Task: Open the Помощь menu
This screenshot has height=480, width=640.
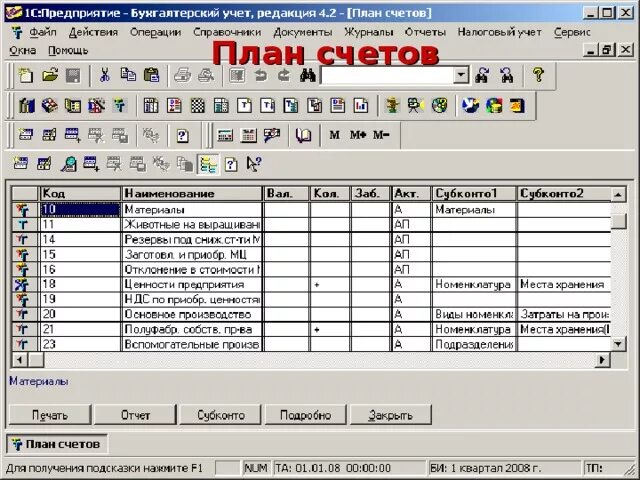Action: (68, 51)
